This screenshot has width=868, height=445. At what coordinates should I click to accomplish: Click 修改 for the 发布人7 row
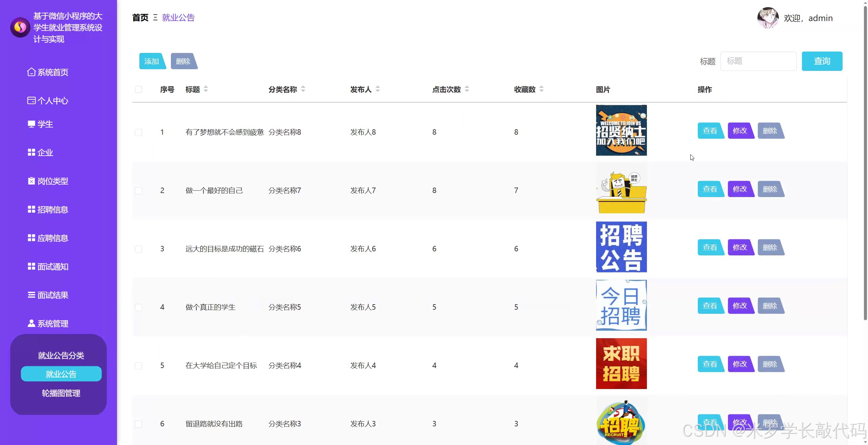(x=741, y=189)
